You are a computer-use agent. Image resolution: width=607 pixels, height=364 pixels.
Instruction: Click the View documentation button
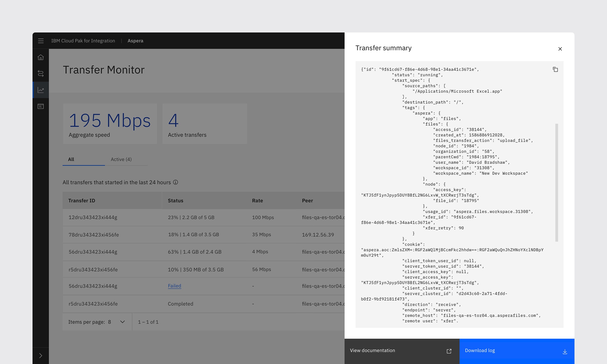coord(402,351)
